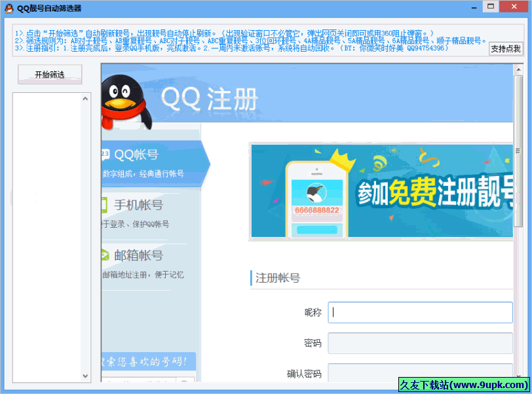Click the 数字组成，经典通行帐号 description

point(143,174)
